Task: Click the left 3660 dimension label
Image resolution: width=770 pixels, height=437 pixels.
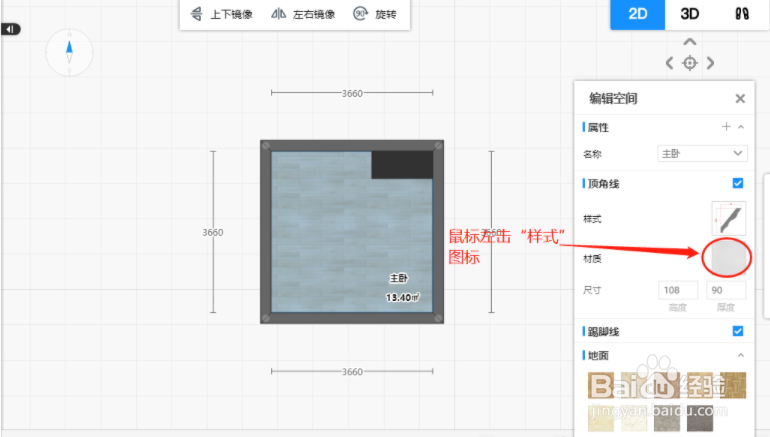Action: click(x=213, y=232)
